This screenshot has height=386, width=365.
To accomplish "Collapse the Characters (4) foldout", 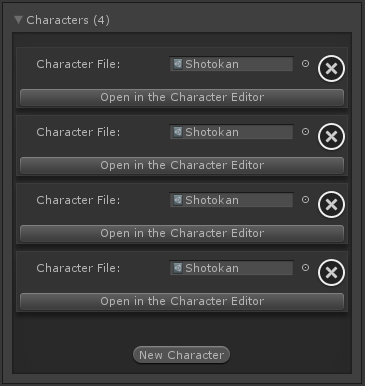I will coord(18,20).
